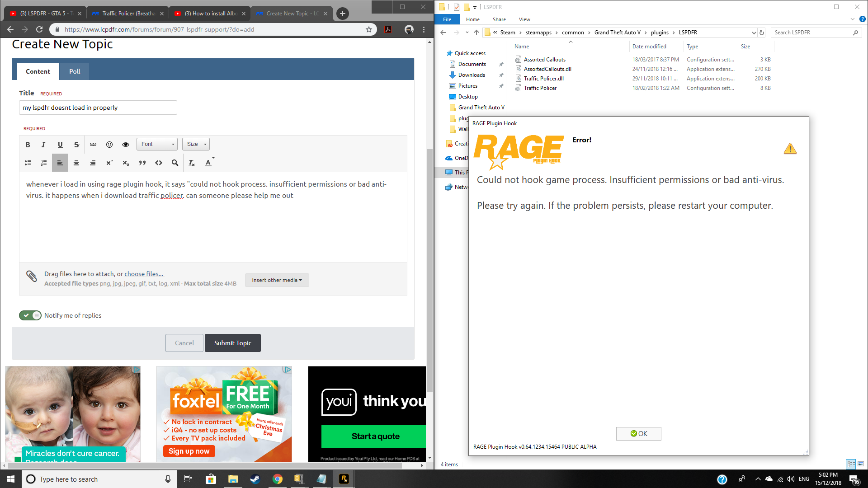Open the Font dropdown
868x488 pixels.
(157, 144)
